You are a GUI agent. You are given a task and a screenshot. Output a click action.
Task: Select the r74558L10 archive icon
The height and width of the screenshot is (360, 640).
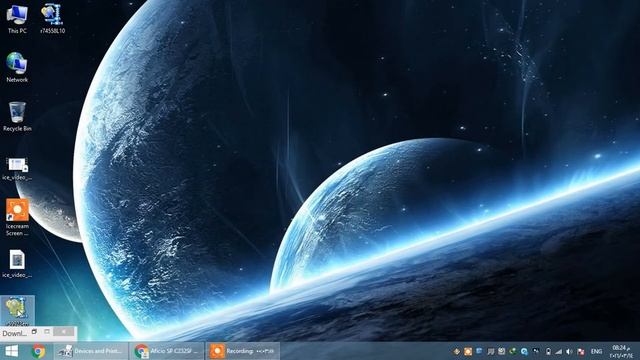52,19
